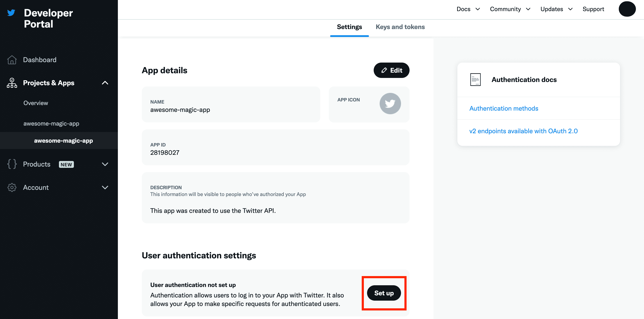Screen dimensions: 644x319
Task: Open the Dashboard home icon
Action: tap(12, 60)
